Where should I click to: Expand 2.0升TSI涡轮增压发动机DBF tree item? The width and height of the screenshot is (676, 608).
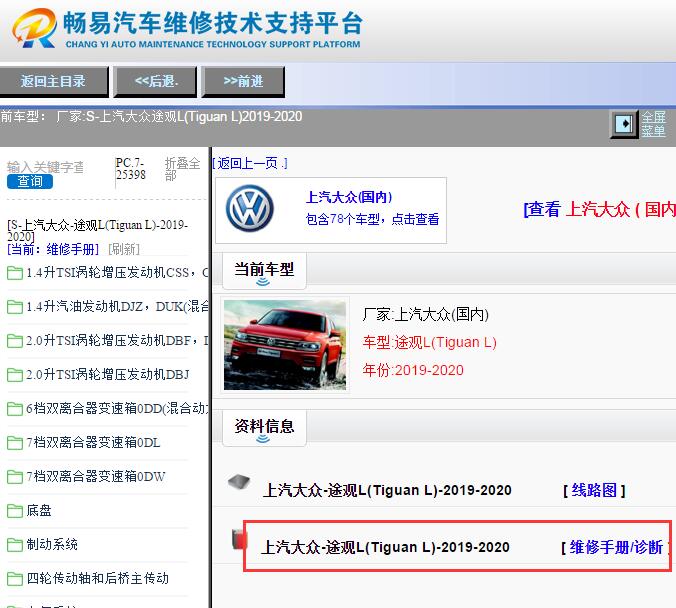(117, 341)
